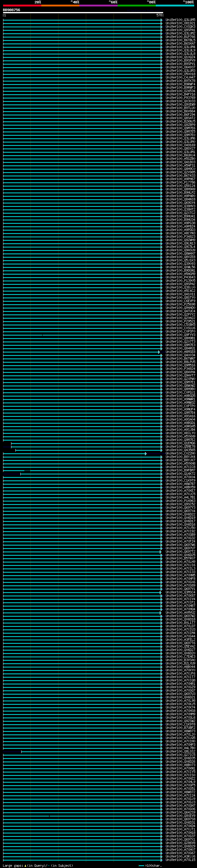Screen dimensions: 197x868
Task: Click hit label UniRef100_Q8LGS2
Action: point(180,752)
